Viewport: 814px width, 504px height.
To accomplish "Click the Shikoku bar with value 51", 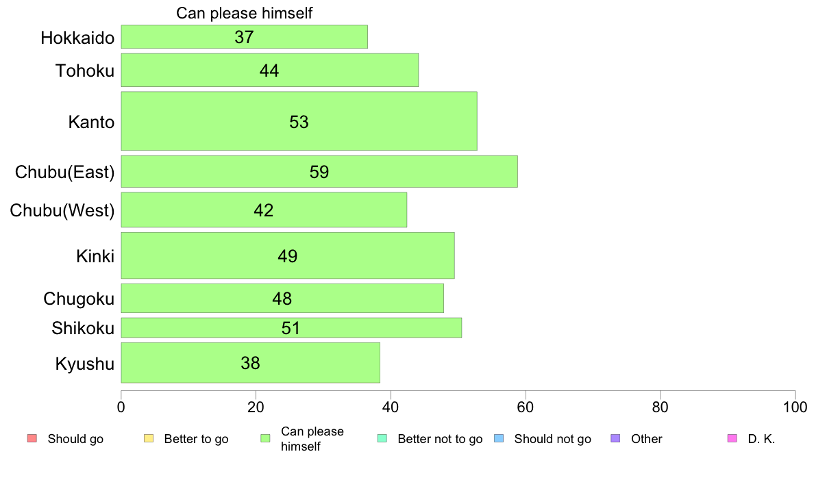I will (291, 327).
